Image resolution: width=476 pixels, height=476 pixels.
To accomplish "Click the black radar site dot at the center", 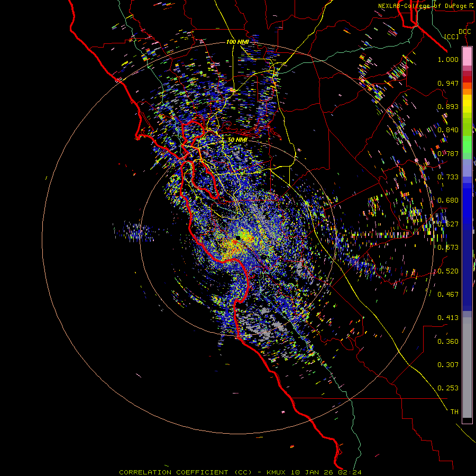I will click(x=238, y=238).
